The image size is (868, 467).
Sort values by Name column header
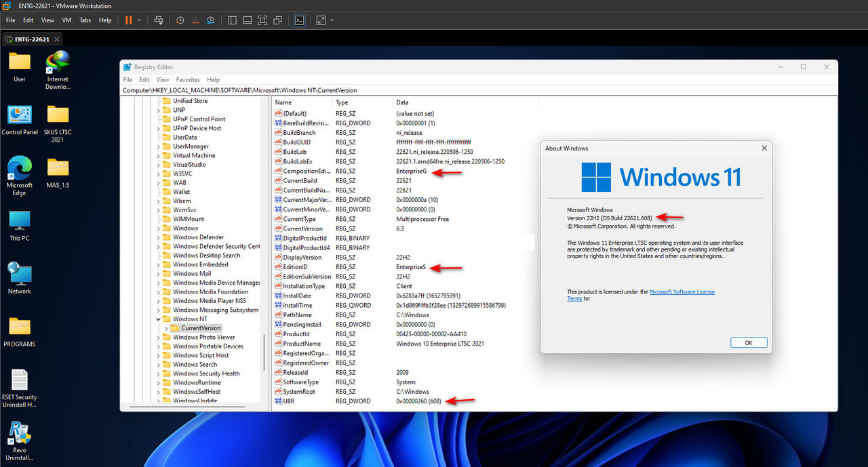[x=302, y=102]
